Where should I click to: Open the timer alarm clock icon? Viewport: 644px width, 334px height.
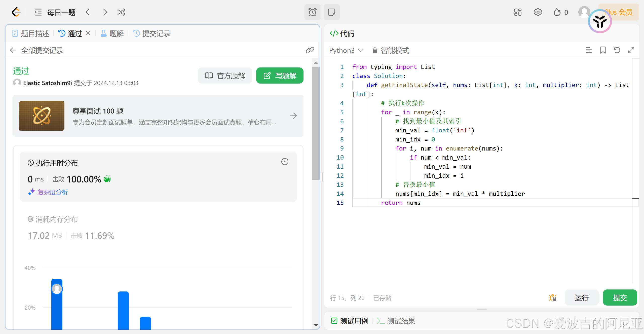312,12
